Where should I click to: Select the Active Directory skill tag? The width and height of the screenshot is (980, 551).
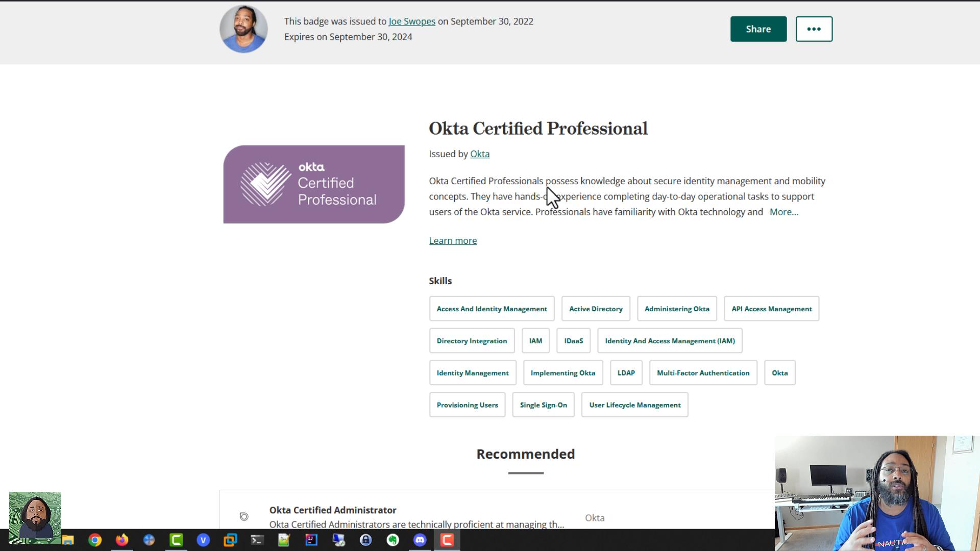(x=596, y=309)
